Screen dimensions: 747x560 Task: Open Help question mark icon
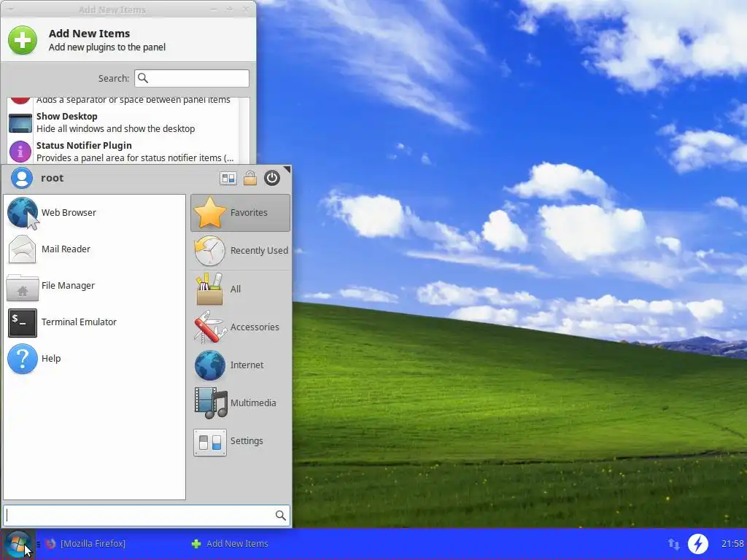click(x=22, y=359)
